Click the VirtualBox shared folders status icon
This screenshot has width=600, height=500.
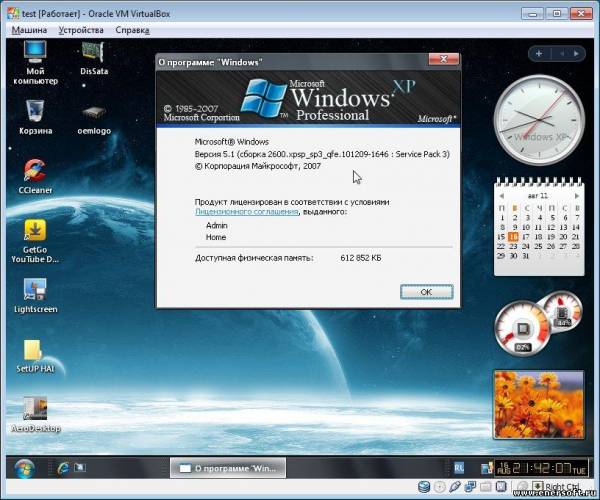[485, 487]
